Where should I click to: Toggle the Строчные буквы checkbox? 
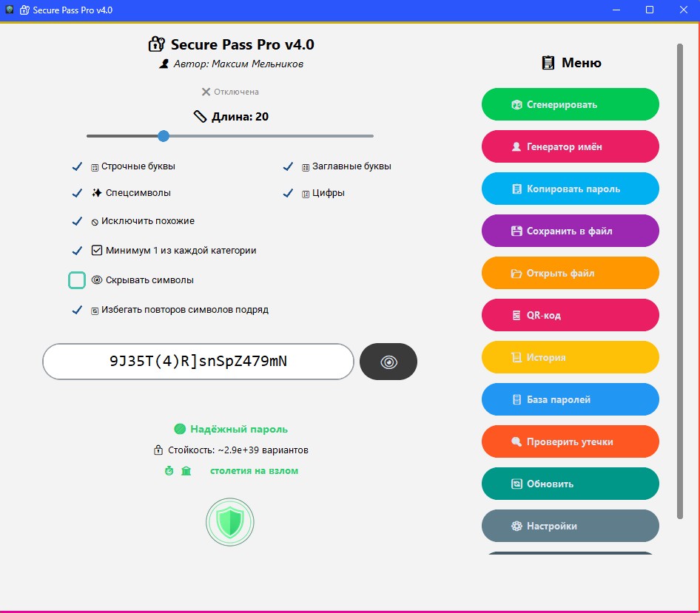(x=77, y=166)
